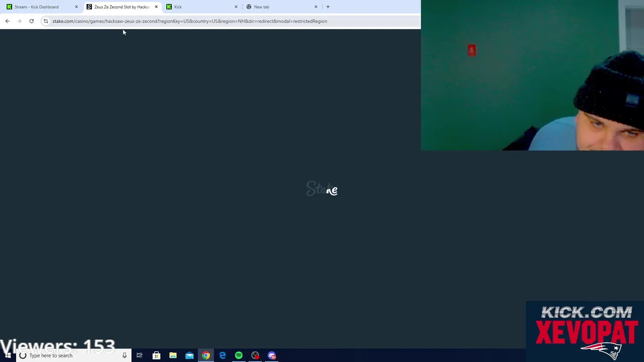The height and width of the screenshot is (362, 644).
Task: Open File Explorer from taskbar
Action: (173, 355)
